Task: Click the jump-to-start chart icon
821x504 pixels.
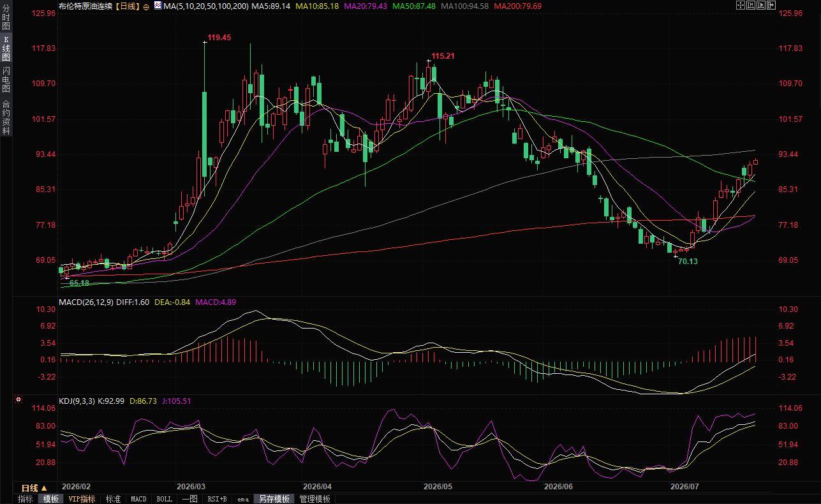Action: [751, 5]
